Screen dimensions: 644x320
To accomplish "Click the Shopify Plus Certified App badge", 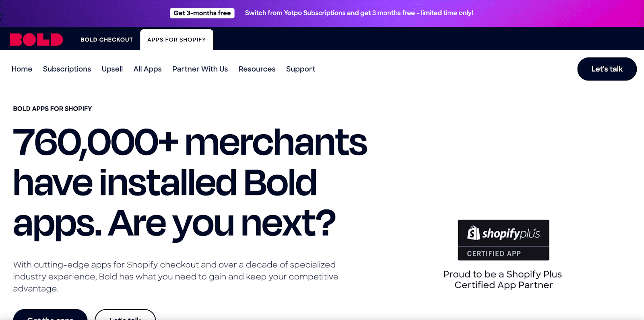I will click(x=503, y=240).
